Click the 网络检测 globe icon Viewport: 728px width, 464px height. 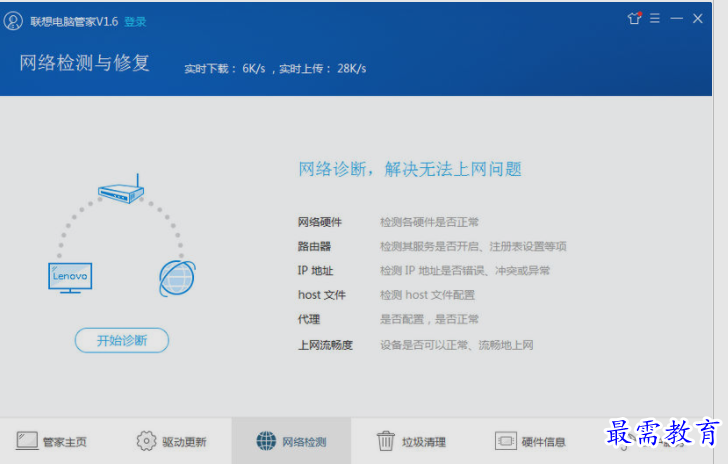(x=266, y=441)
